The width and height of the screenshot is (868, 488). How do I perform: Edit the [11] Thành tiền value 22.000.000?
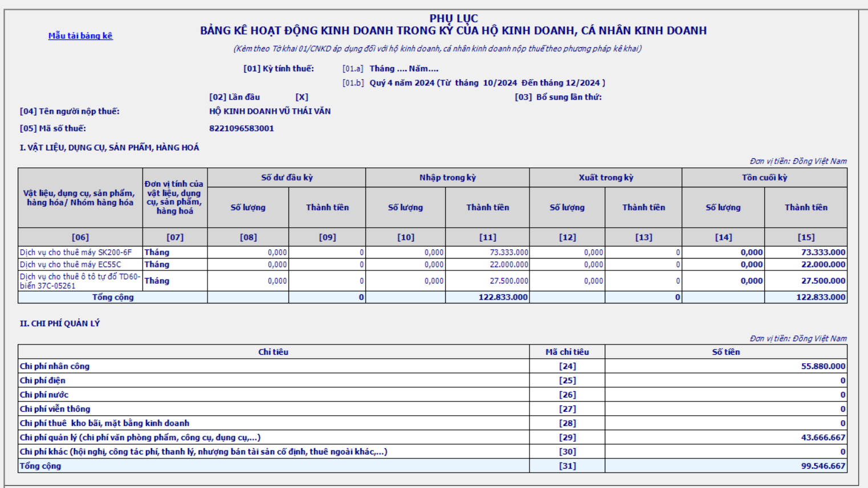tap(487, 264)
